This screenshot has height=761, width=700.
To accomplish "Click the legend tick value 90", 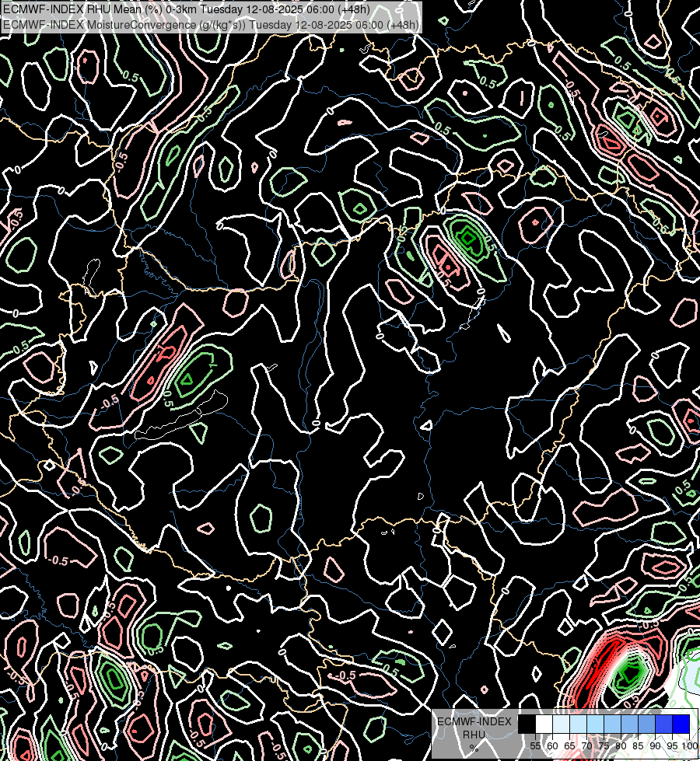I will click(656, 746).
